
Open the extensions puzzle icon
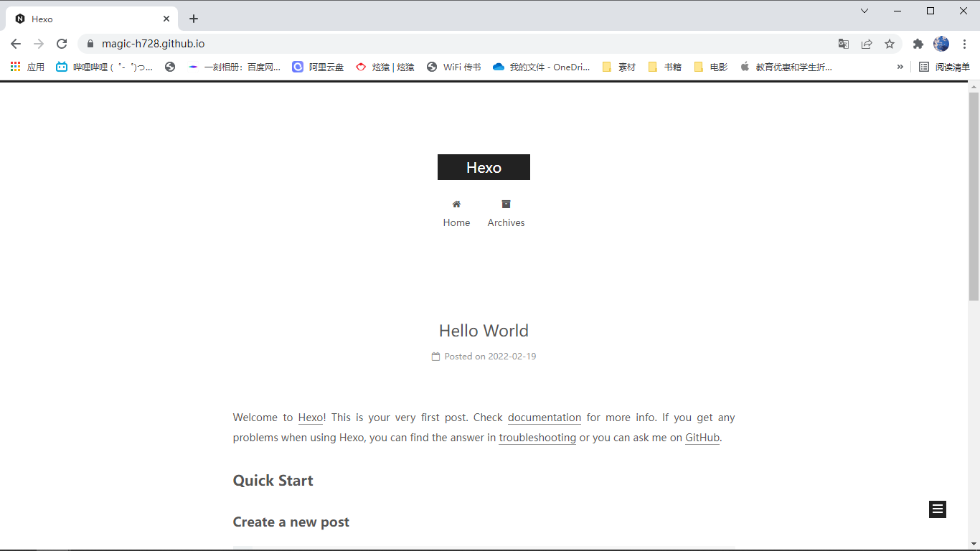(918, 44)
